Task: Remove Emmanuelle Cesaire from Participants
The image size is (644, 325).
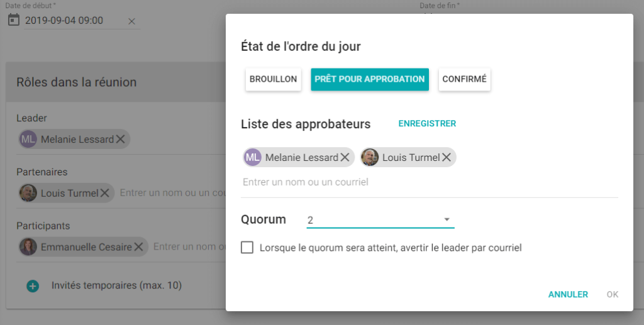Action: [x=138, y=246]
